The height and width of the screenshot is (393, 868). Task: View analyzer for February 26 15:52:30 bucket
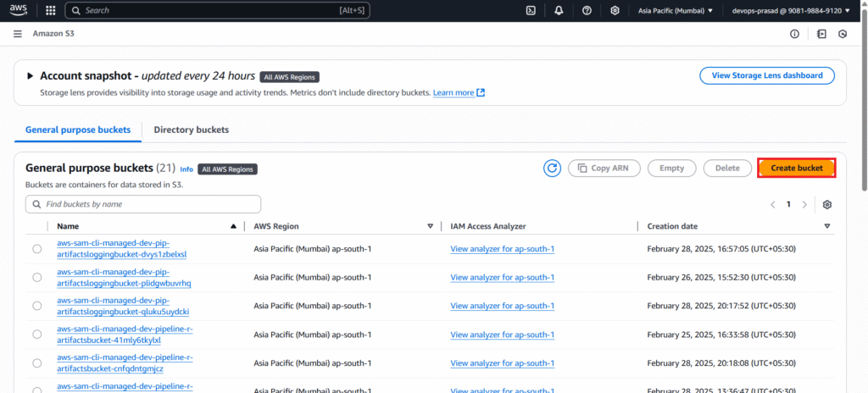point(502,277)
